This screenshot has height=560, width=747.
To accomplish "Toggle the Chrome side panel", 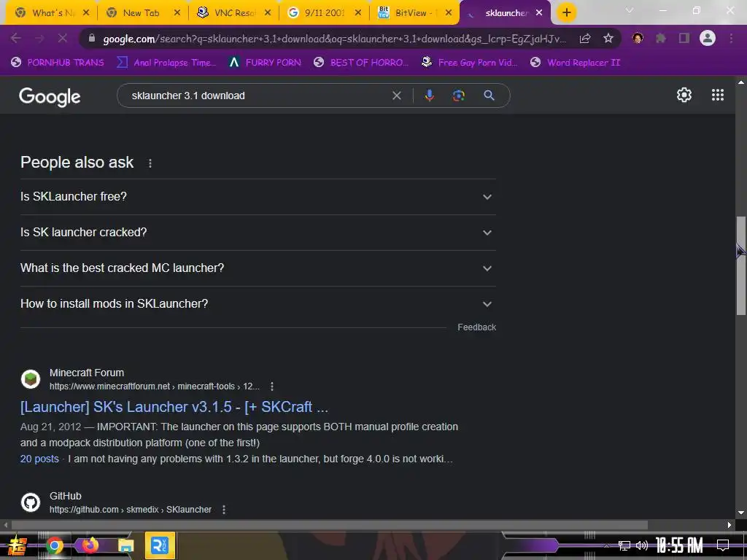I will (x=684, y=39).
